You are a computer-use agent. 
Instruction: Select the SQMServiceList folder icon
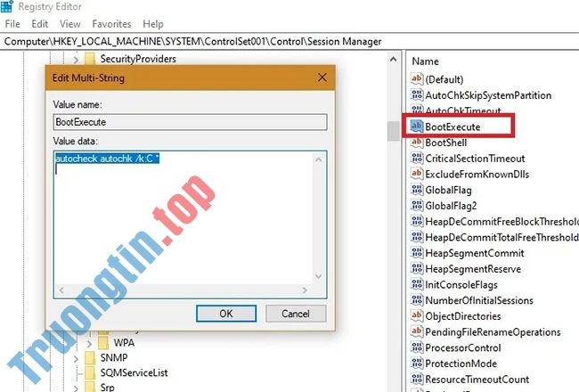click(90, 373)
